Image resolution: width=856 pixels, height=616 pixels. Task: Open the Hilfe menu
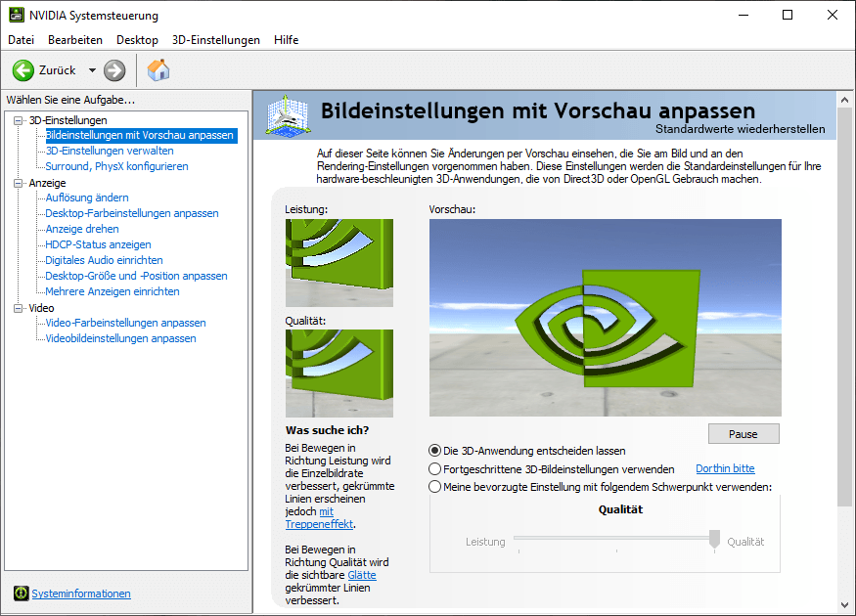286,40
